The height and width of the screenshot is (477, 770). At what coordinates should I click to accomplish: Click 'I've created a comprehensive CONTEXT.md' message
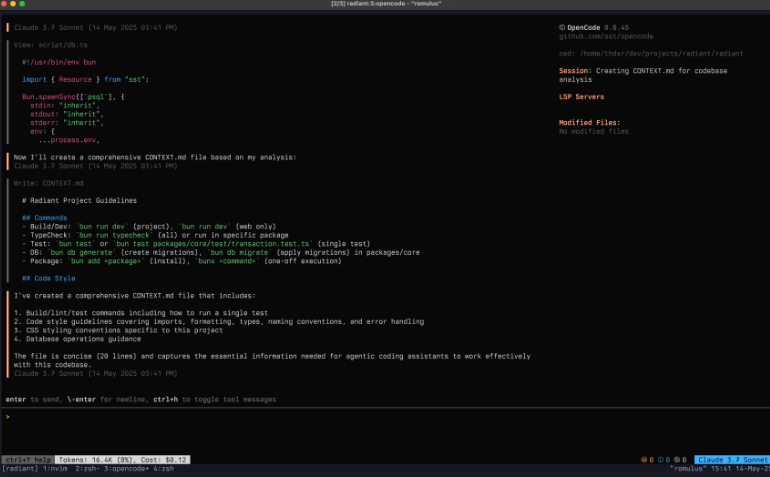[135, 296]
